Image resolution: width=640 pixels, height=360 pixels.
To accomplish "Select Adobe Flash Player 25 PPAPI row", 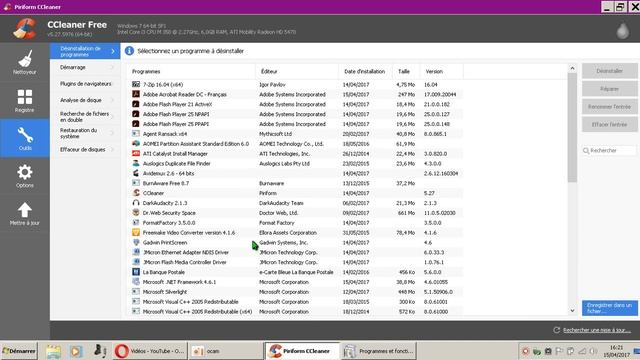I will pyautogui.click(x=295, y=124).
